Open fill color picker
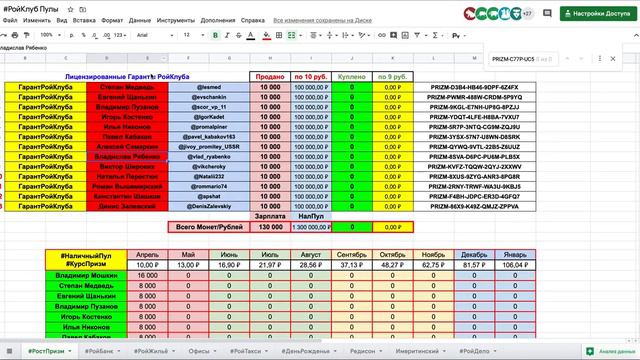Image resolution: width=640 pixels, height=360 pixels. coord(266,36)
